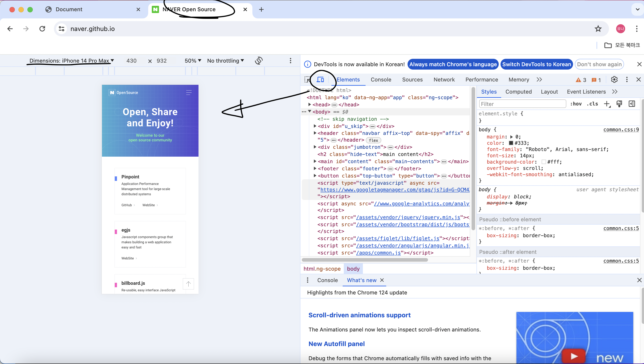Image resolution: width=644 pixels, height=364 pixels.
Task: Open the No throttling dropdown
Action: (225, 61)
